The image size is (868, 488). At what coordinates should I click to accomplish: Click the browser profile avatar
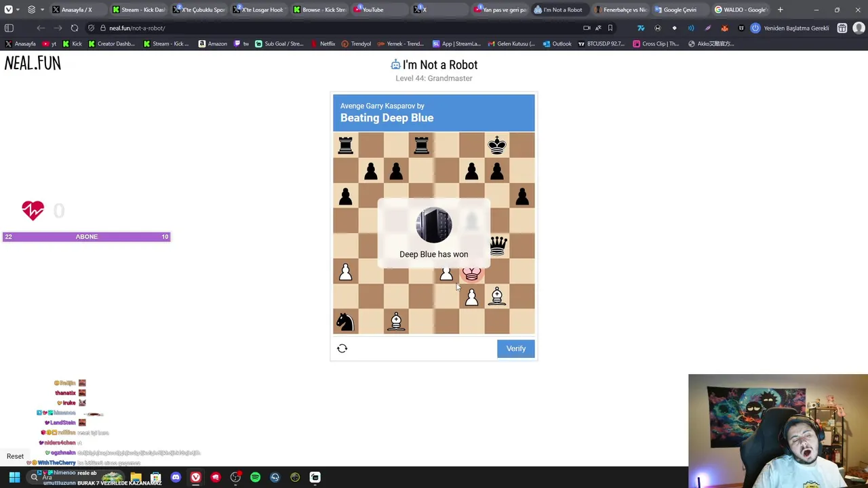point(859,28)
